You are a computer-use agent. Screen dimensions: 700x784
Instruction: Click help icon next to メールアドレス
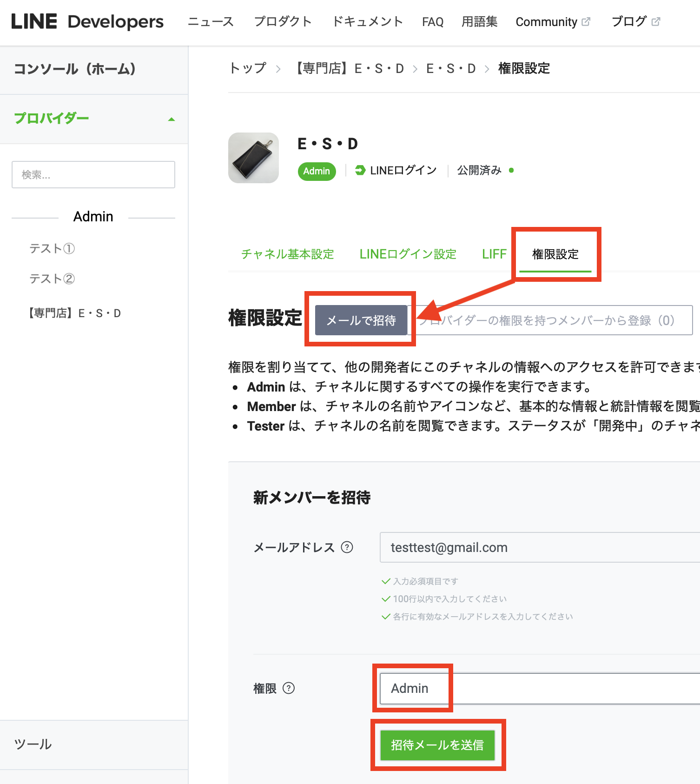pyautogui.click(x=347, y=547)
